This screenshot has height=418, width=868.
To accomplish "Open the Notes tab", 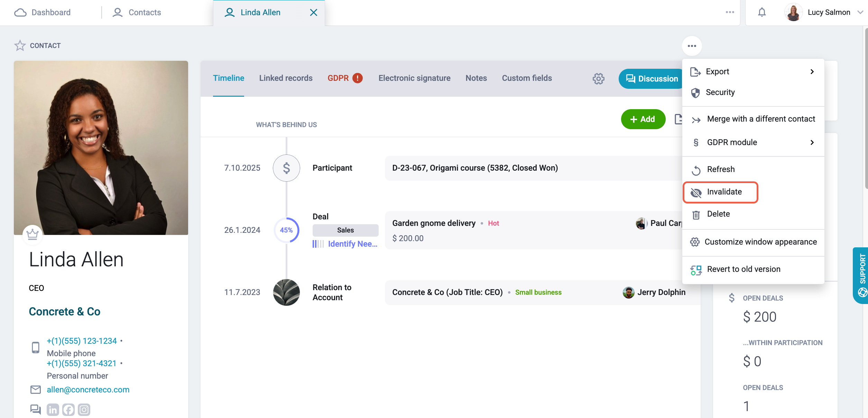I will point(476,78).
